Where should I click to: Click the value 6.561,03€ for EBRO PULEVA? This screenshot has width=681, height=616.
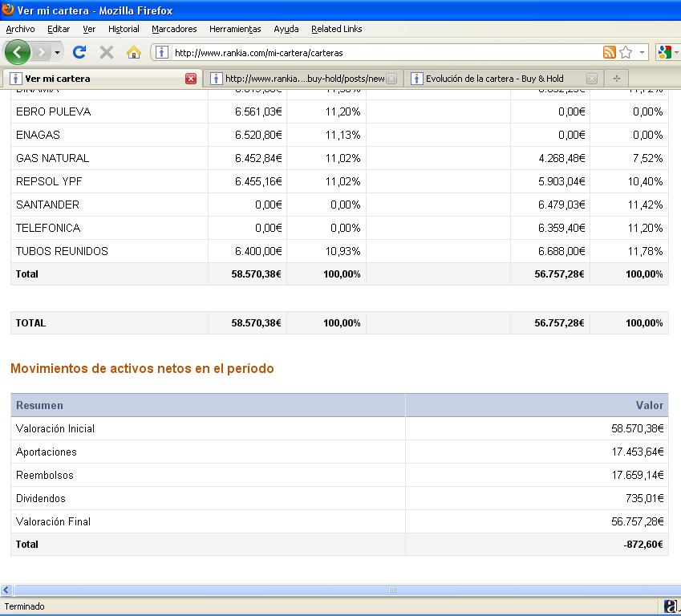pyautogui.click(x=258, y=111)
